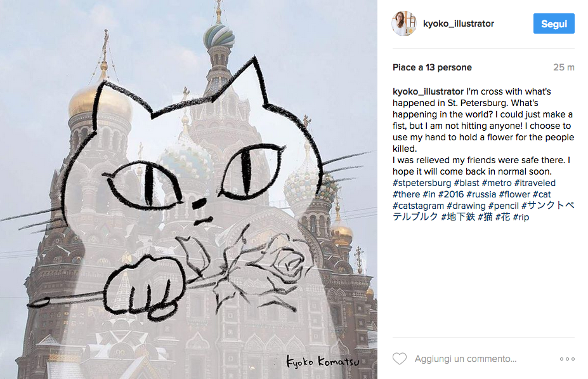Open the #itraveled hashtag
The image size is (588, 379).
(535, 183)
